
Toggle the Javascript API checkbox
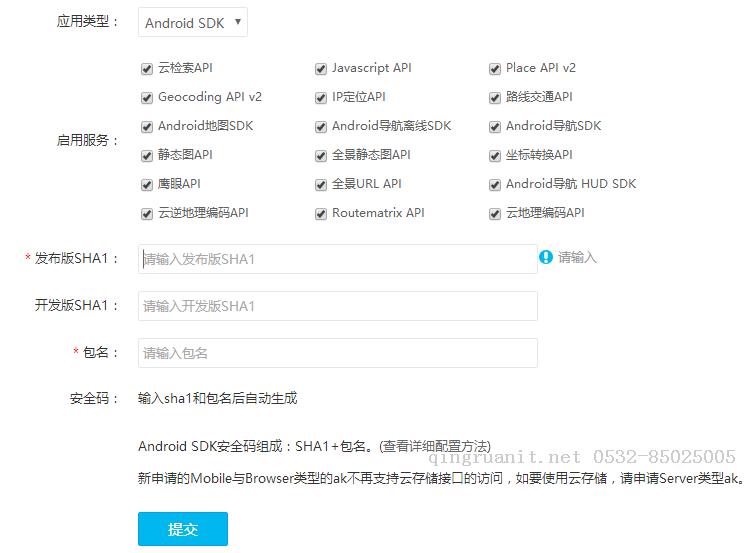click(x=321, y=69)
